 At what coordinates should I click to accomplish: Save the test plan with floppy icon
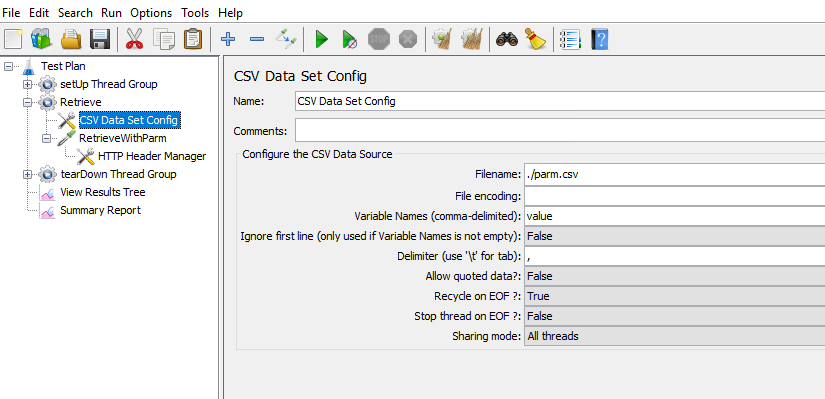coord(100,39)
